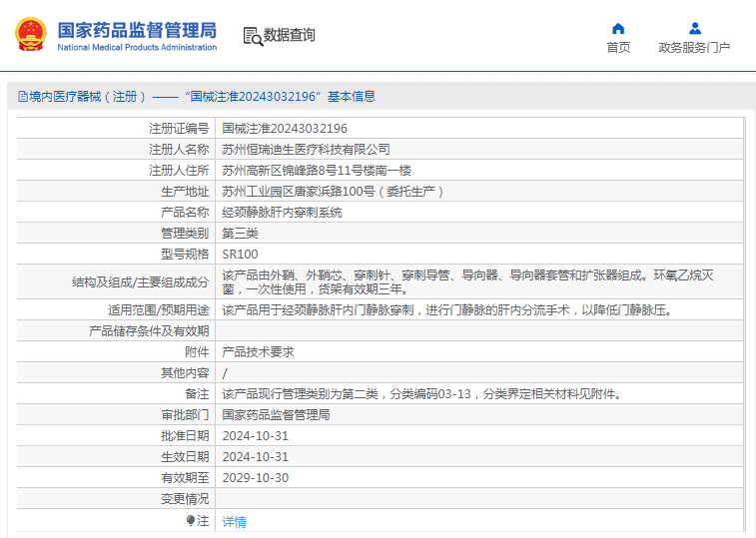This screenshot has width=756, height=538.
Task: Select 批准日期 value 2024-10-31
Action: click(255, 436)
